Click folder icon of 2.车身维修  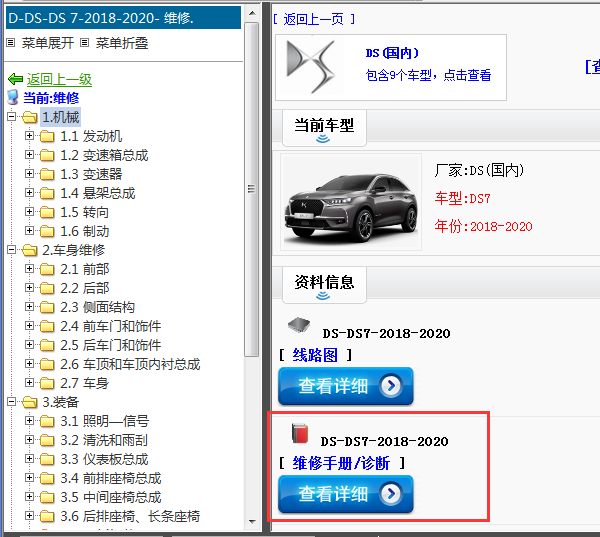click(30, 250)
